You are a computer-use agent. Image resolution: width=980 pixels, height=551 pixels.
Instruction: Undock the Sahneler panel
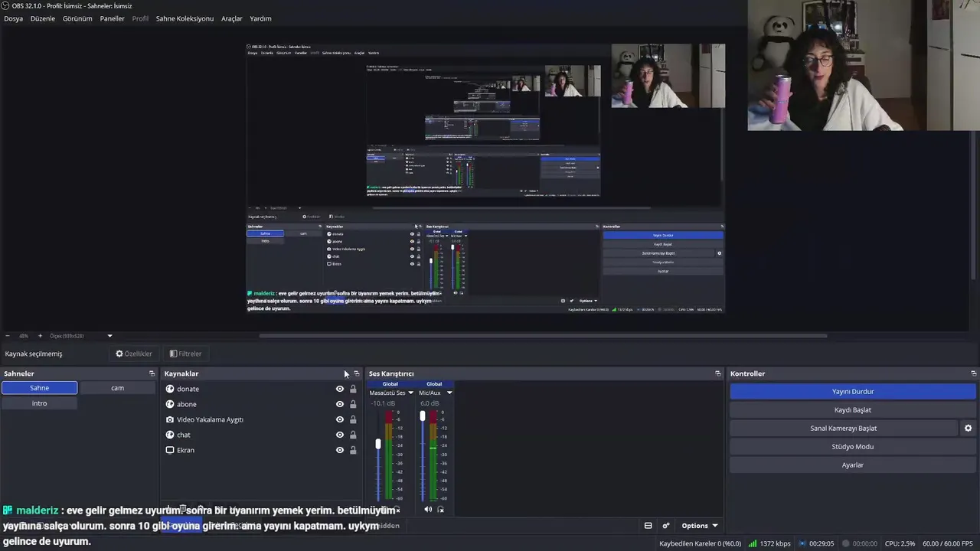(152, 373)
